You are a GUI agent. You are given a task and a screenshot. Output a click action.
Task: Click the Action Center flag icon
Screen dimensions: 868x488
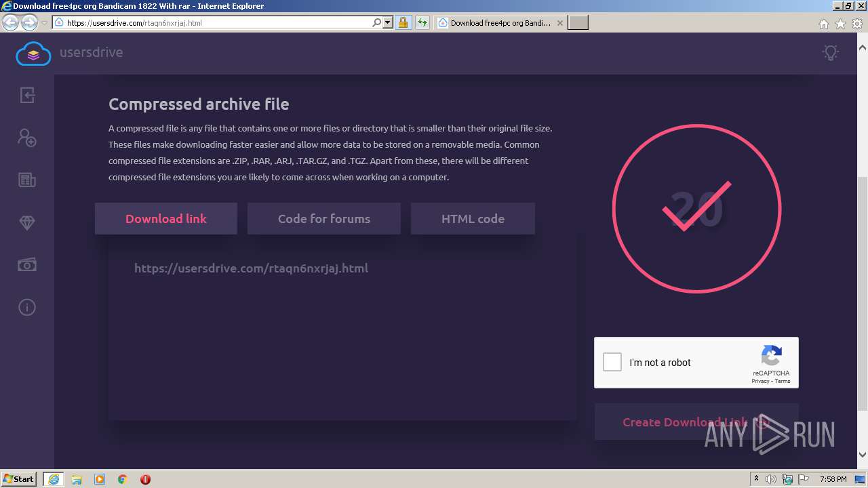click(x=804, y=479)
